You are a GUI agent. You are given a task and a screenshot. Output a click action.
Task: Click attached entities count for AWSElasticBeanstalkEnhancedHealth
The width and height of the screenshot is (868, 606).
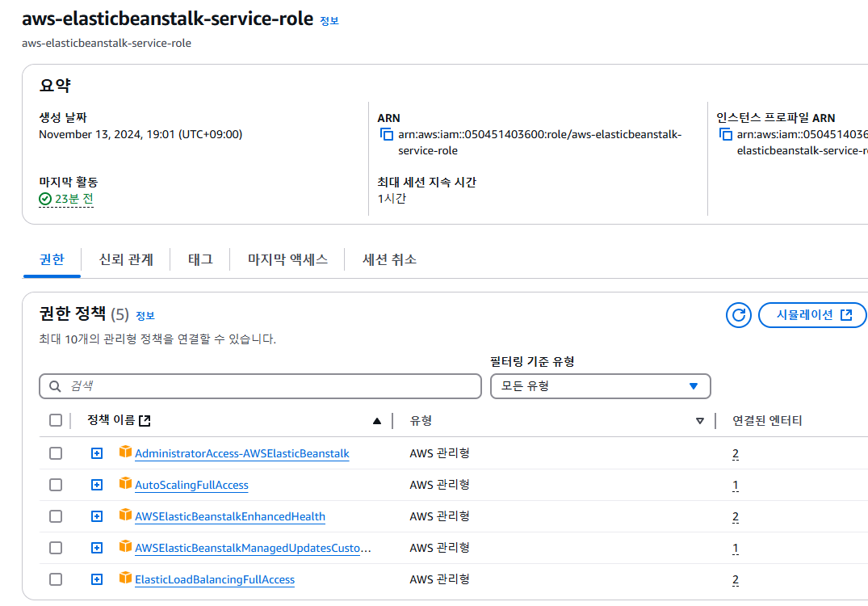735,517
